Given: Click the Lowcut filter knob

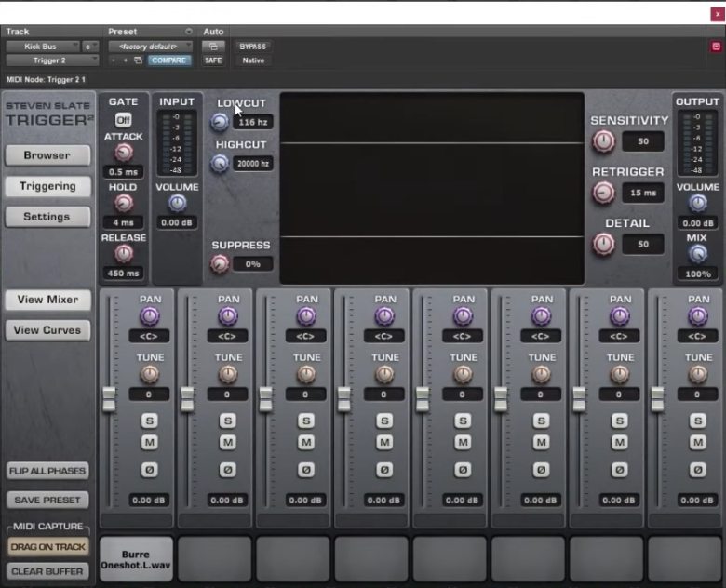Looking at the screenshot, I should [220, 122].
